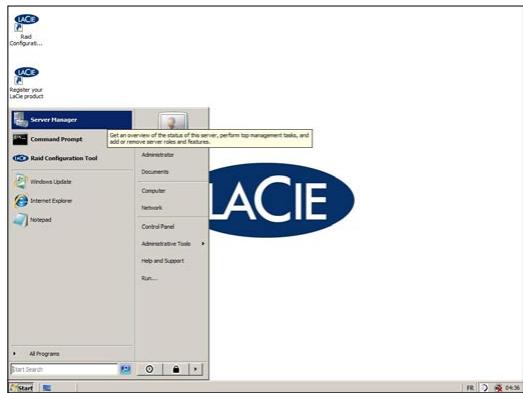
Task: Click the search magnifier icon beside Start Search
Action: point(125,369)
